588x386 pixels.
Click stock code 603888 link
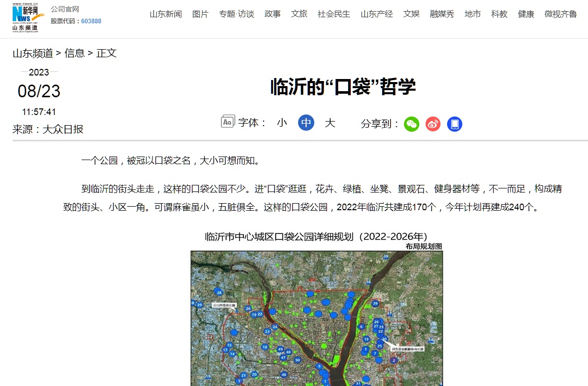click(91, 21)
